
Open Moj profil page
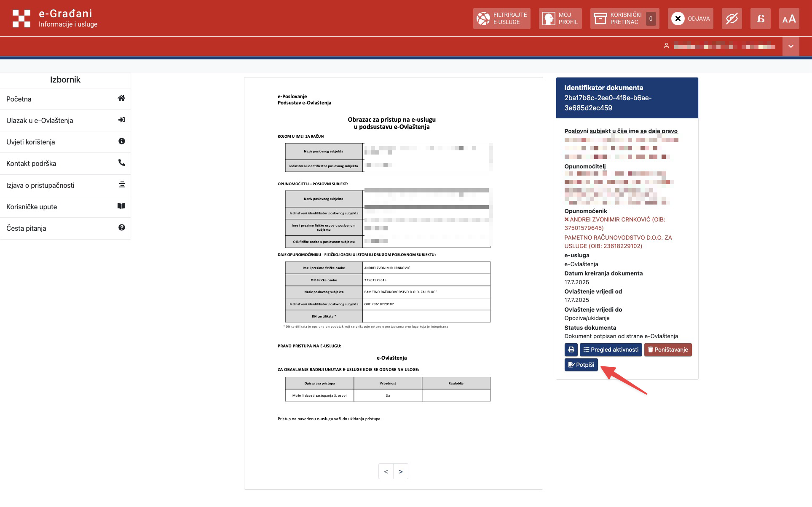tap(560, 19)
